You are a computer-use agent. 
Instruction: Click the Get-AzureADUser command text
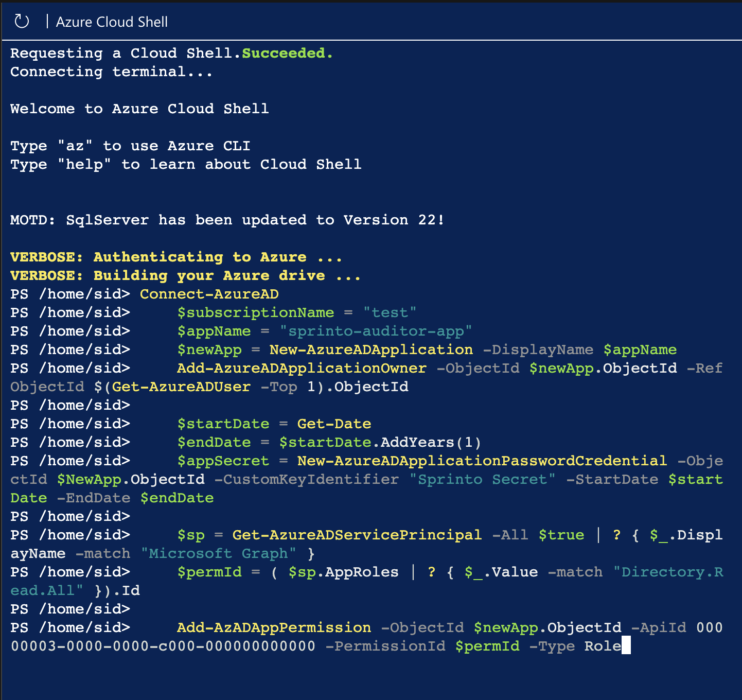tap(181, 387)
